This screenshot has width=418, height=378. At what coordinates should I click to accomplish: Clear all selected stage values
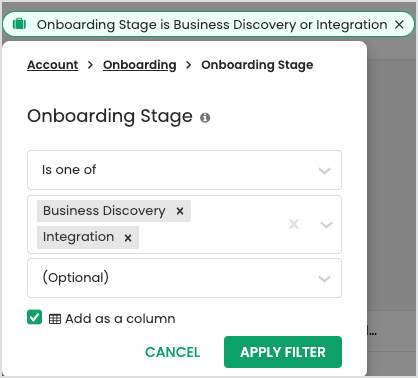294,224
